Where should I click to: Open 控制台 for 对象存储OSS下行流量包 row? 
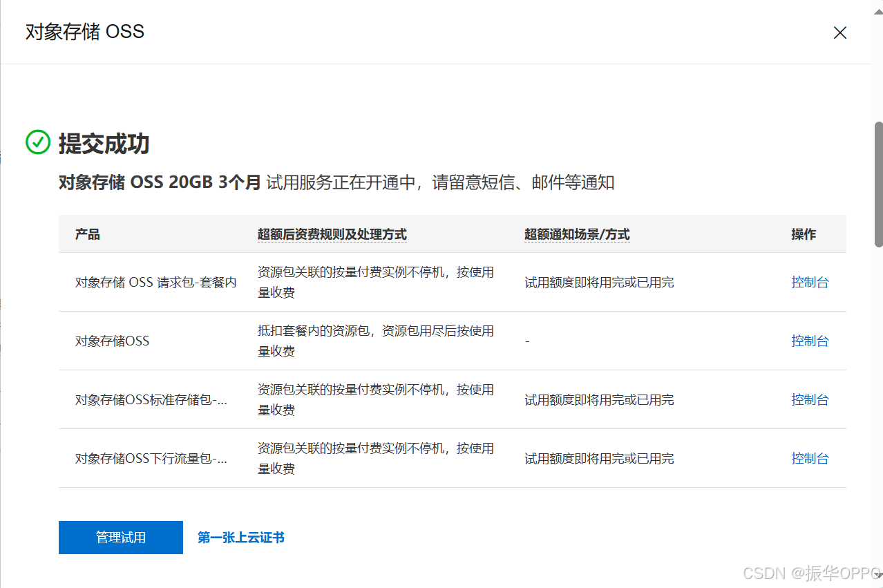click(810, 458)
